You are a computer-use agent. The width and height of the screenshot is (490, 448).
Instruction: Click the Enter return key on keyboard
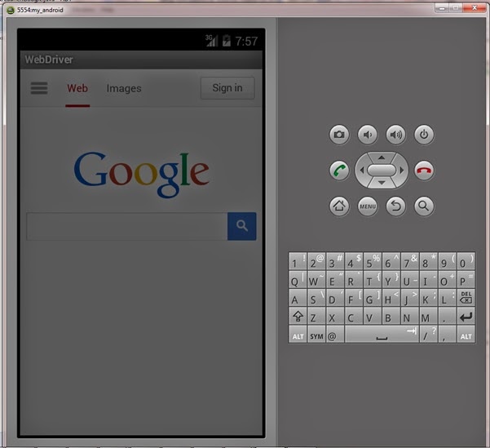tap(466, 316)
